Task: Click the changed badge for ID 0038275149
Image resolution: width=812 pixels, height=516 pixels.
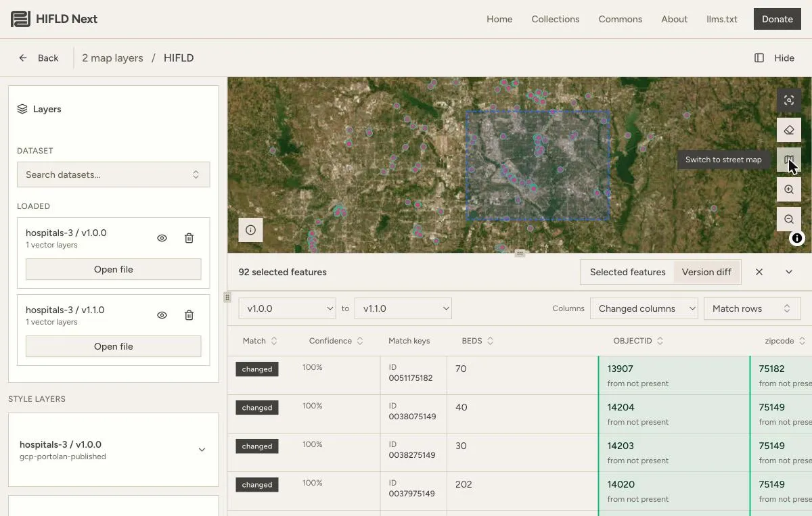Action: tap(257, 446)
